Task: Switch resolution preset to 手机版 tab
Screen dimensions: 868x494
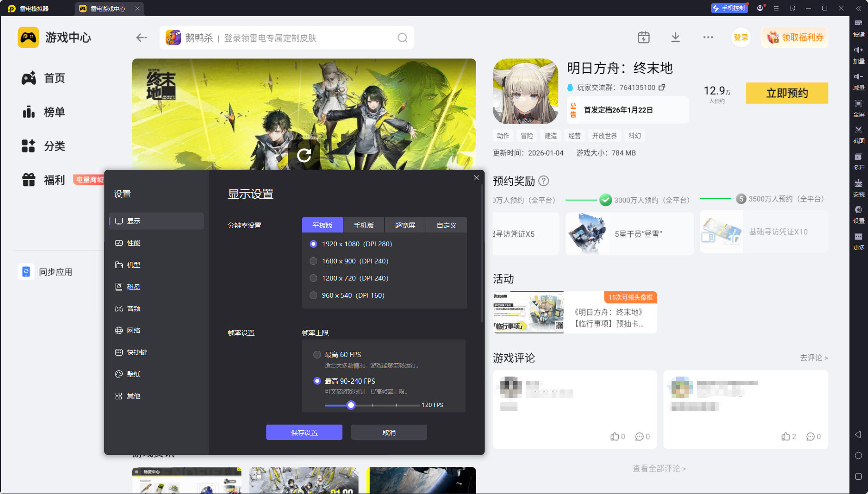Action: point(364,225)
